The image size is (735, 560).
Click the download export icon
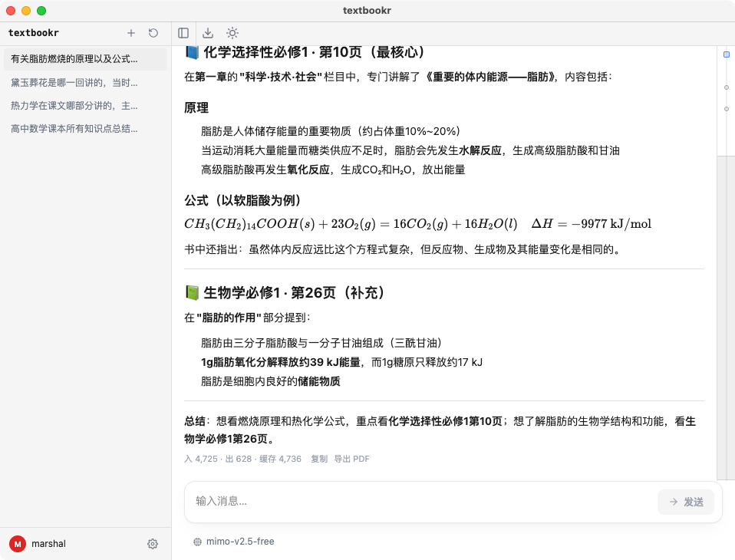tap(208, 33)
